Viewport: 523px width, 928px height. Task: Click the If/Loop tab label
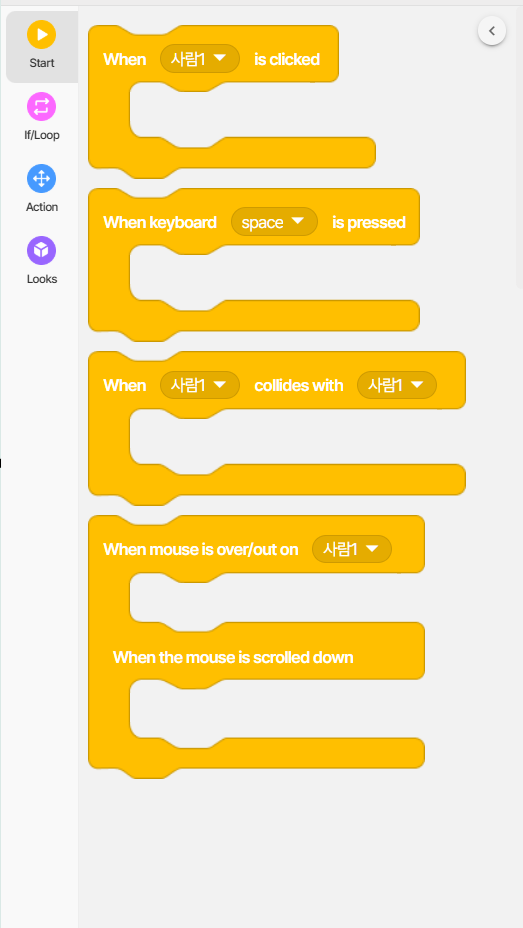click(41, 135)
